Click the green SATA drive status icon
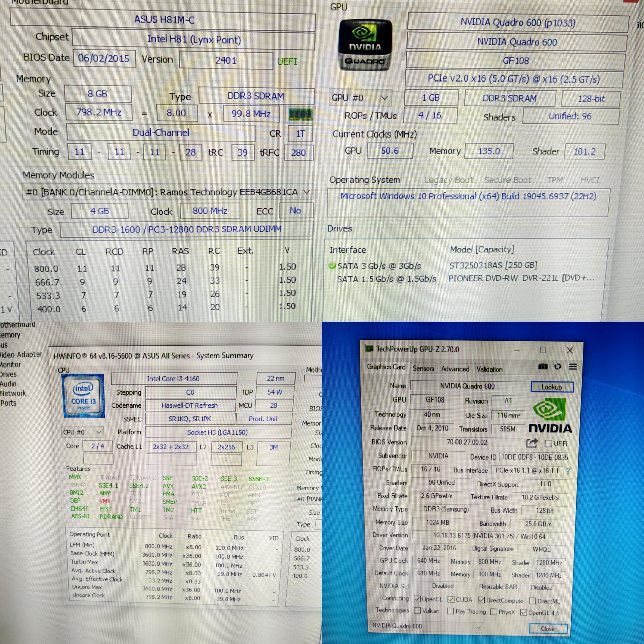 [x=332, y=266]
